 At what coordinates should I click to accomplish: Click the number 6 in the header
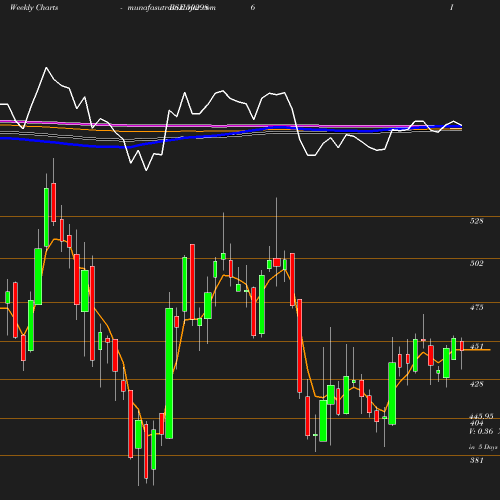(x=253, y=7)
